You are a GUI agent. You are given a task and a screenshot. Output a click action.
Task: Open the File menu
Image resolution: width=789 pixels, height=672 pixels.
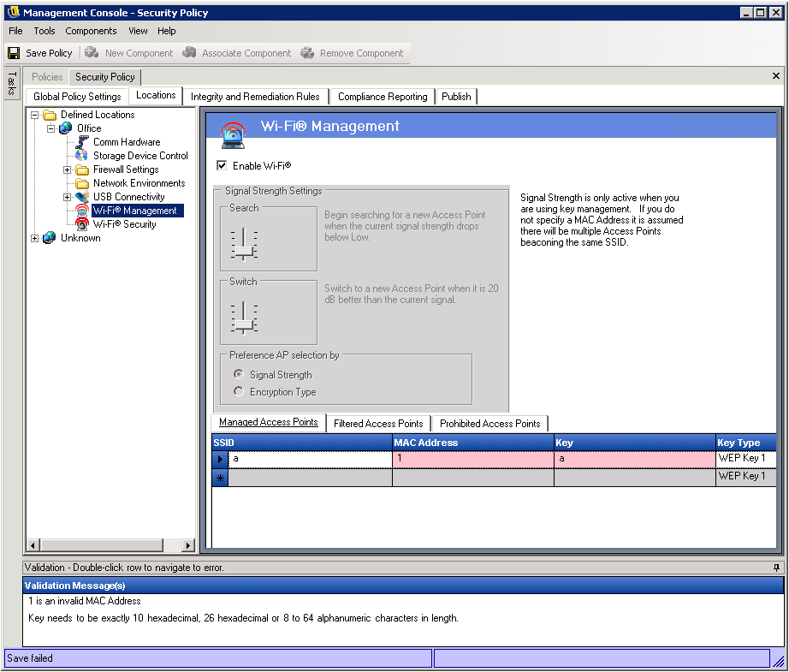click(x=15, y=31)
